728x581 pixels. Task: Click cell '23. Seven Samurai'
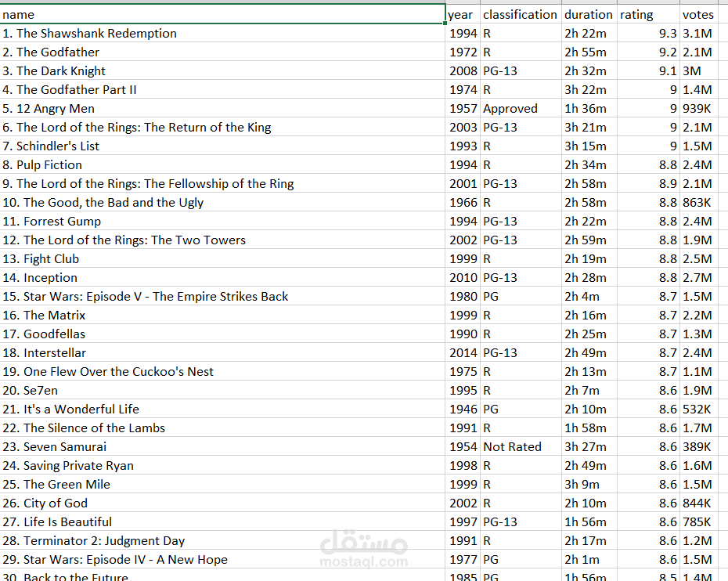point(222,447)
